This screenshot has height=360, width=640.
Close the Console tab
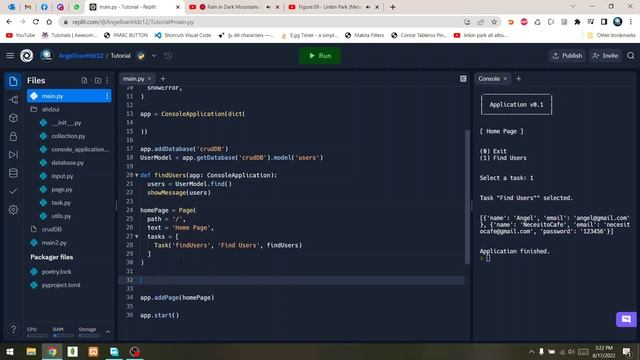click(x=505, y=78)
